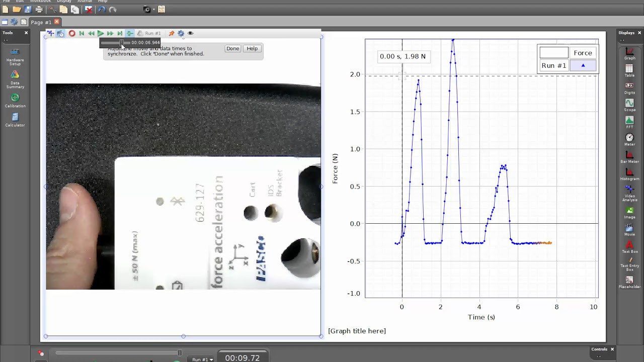The height and width of the screenshot is (362, 644).
Task: Add a Digits display
Action: [x=629, y=88]
